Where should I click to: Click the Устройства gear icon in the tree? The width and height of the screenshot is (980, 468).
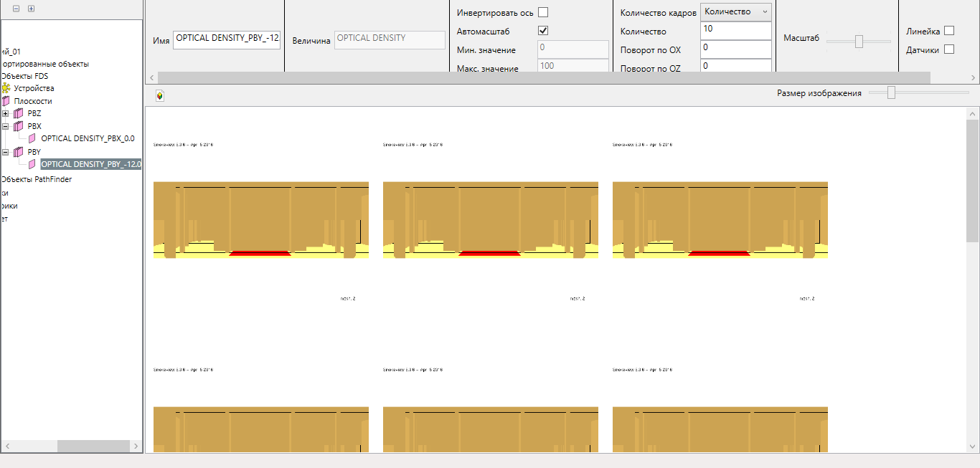[x=6, y=88]
